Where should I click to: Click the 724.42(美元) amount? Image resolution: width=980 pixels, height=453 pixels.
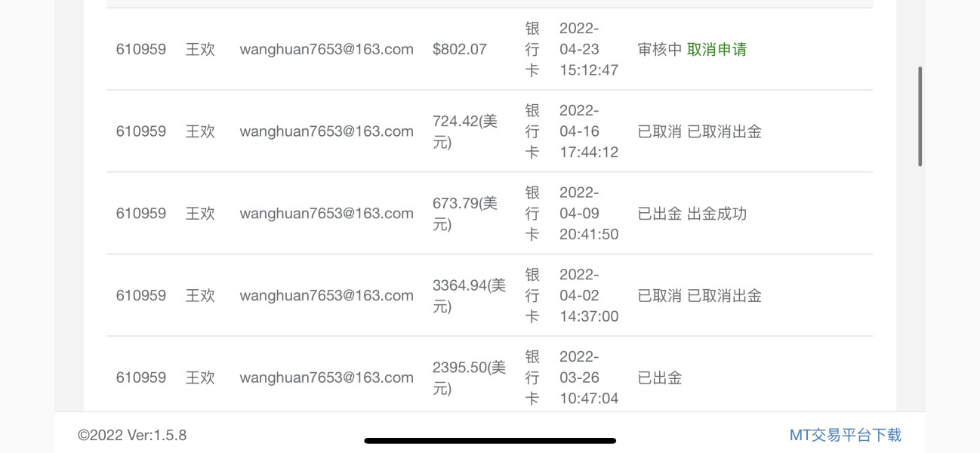(465, 131)
